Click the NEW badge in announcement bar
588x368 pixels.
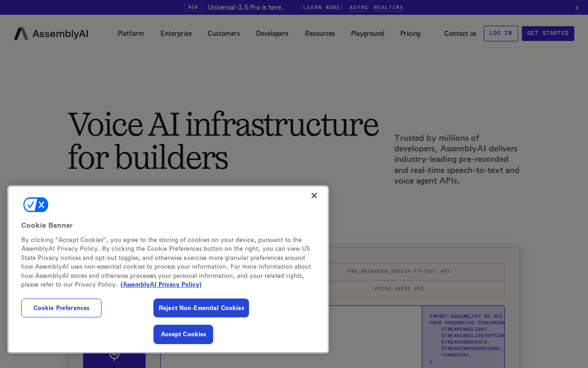(x=193, y=7)
